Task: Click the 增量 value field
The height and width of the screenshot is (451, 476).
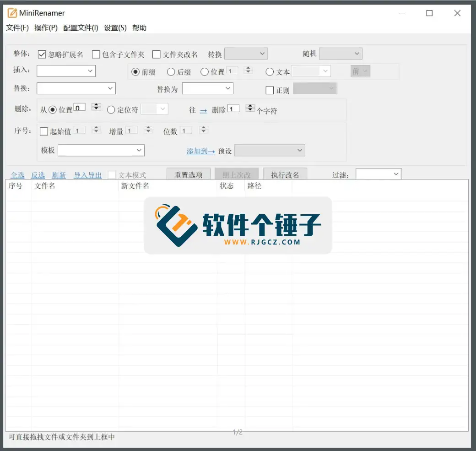Action: [x=131, y=130]
